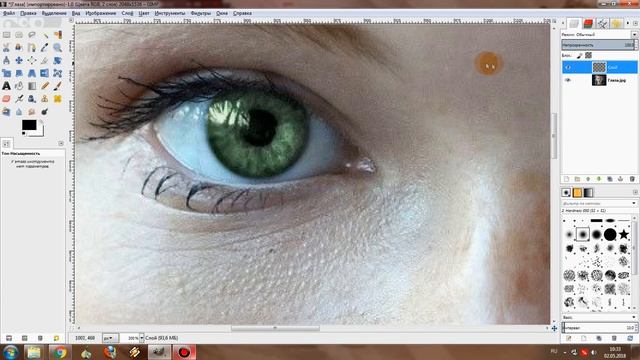The height and width of the screenshot is (360, 640).
Task: Open the Правка menu
Action: pos(28,13)
